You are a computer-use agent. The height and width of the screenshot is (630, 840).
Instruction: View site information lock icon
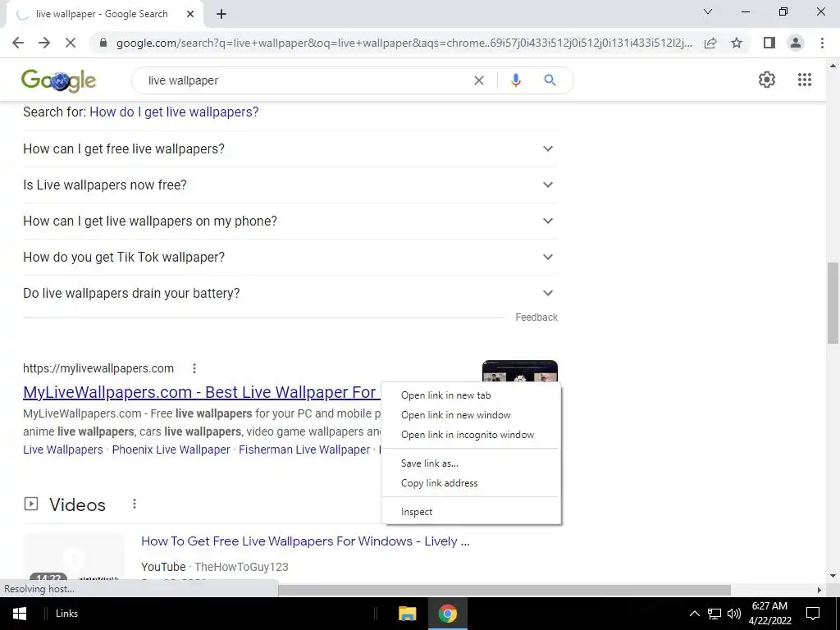(103, 43)
